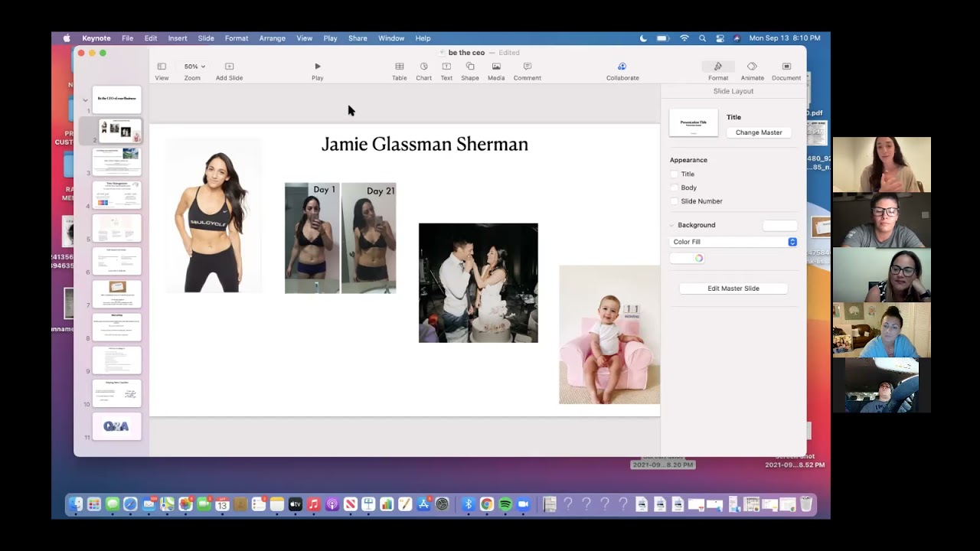Screen dimensions: 980x551
Task: Click the Change Master button
Action: [x=759, y=132]
